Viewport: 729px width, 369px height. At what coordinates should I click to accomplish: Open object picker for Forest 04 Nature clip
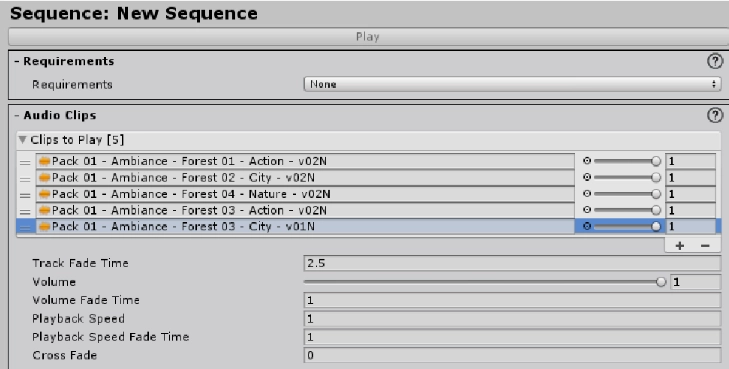[x=587, y=193]
